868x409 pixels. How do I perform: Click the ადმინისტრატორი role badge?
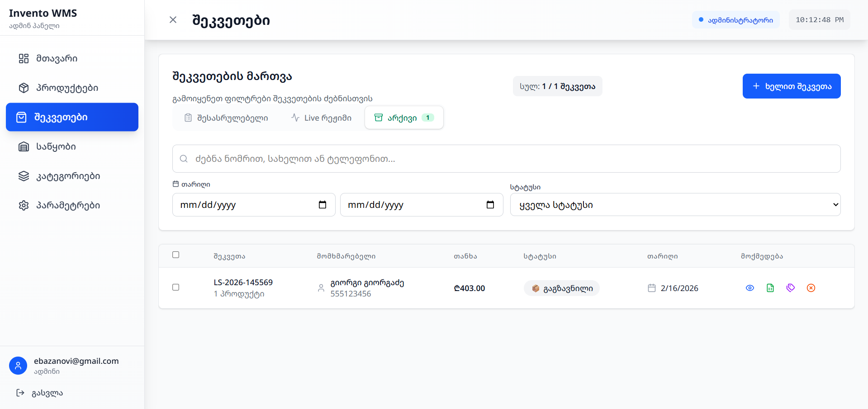point(735,20)
